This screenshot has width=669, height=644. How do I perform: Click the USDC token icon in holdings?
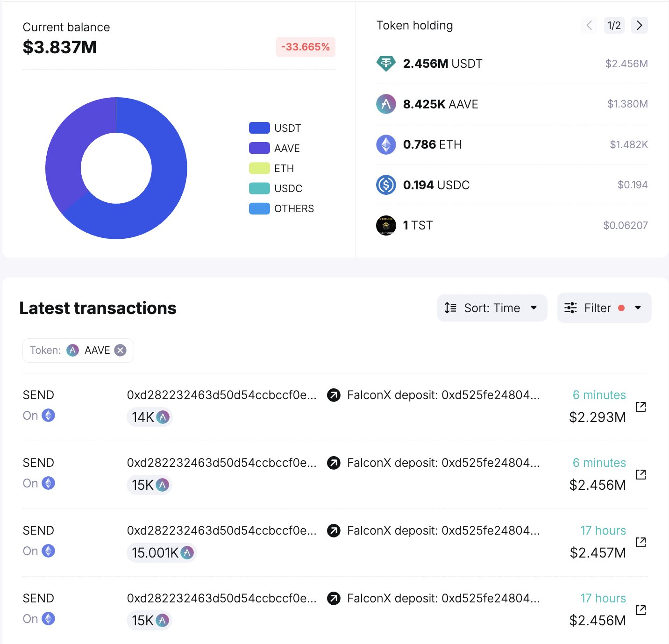tap(386, 185)
